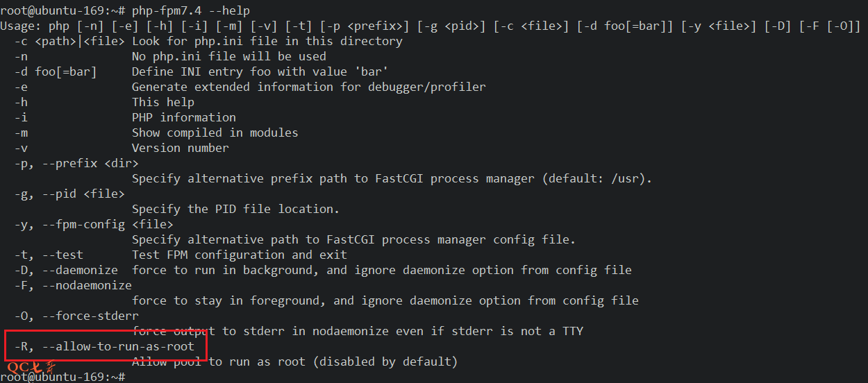This screenshot has height=383, width=868.
Task: Select the --force-stderr option text
Action: tap(76, 316)
